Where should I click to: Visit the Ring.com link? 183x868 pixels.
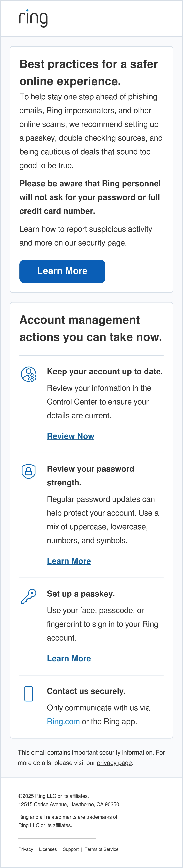63,721
